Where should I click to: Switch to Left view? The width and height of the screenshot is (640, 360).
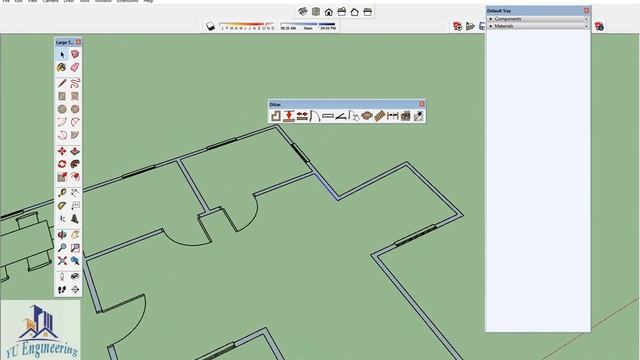point(368,11)
